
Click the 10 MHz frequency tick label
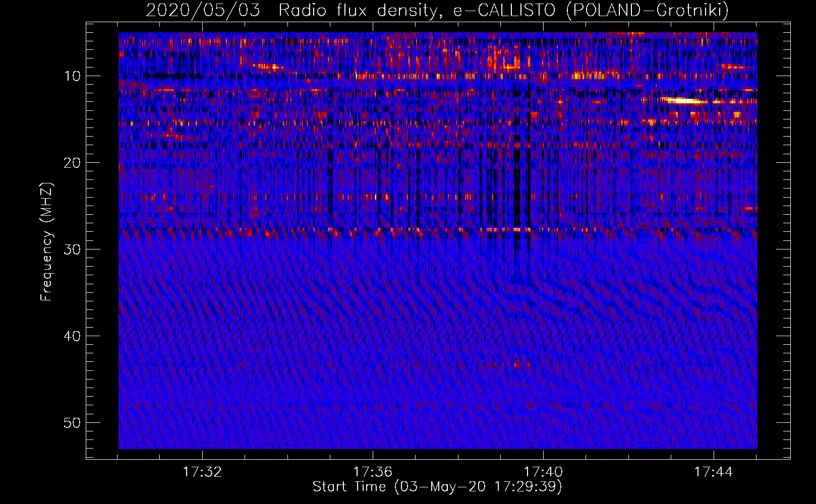pyautogui.click(x=73, y=76)
